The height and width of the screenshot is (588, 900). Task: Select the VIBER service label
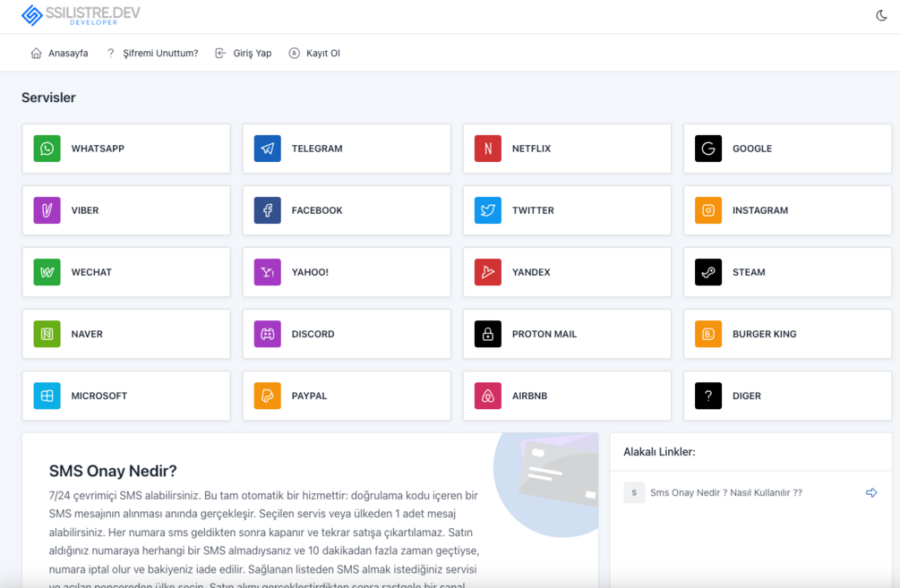click(85, 210)
